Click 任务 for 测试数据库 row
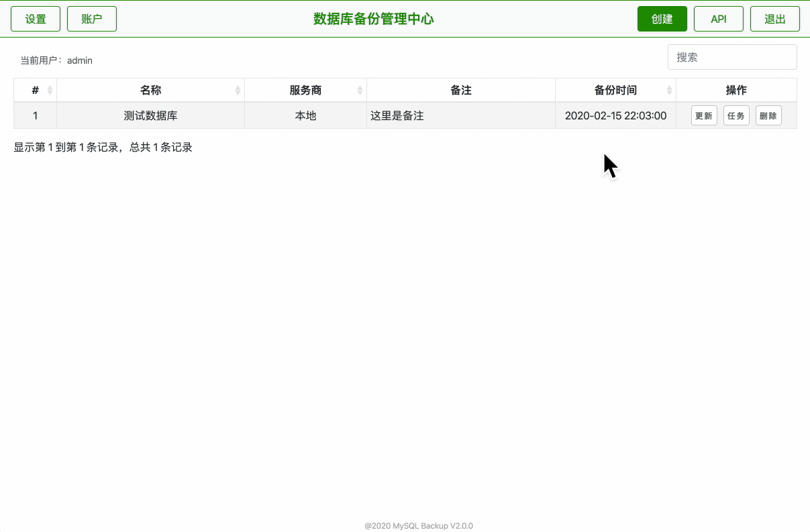This screenshot has height=532, width=810. coord(736,115)
